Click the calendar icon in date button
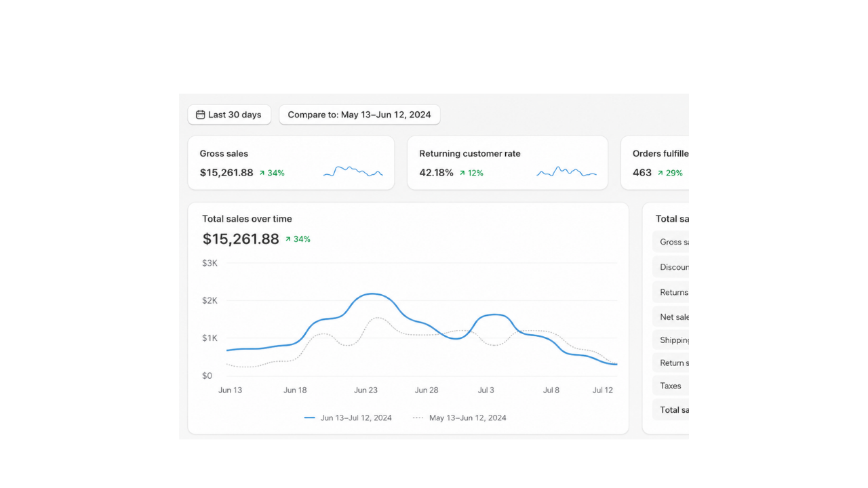The height and width of the screenshot is (488, 868). pos(201,115)
